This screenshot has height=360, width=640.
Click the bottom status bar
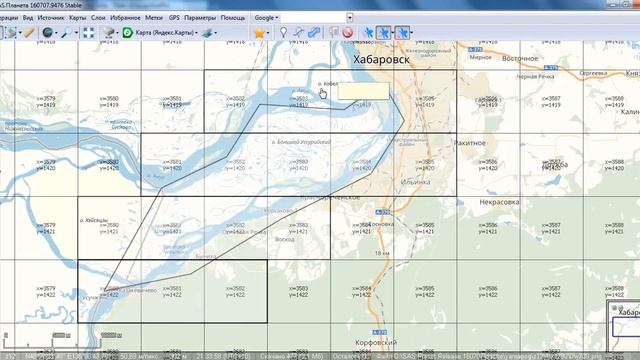(x=320, y=356)
